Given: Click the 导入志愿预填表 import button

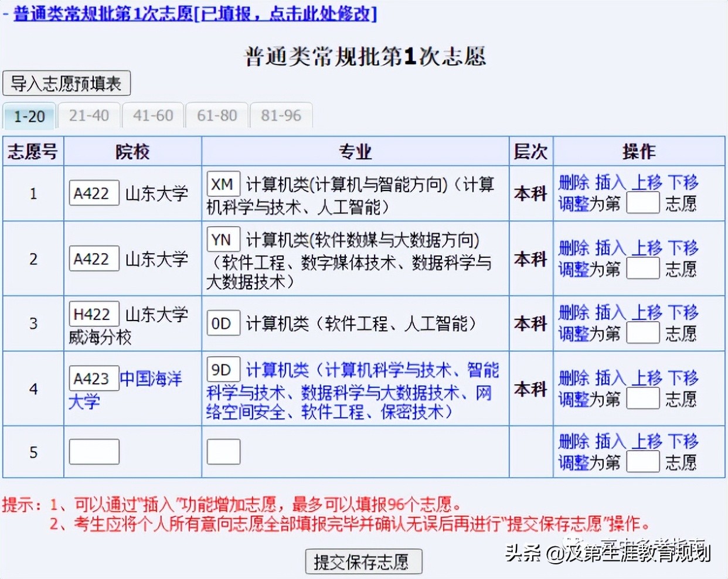Looking at the screenshot, I should point(66,83).
